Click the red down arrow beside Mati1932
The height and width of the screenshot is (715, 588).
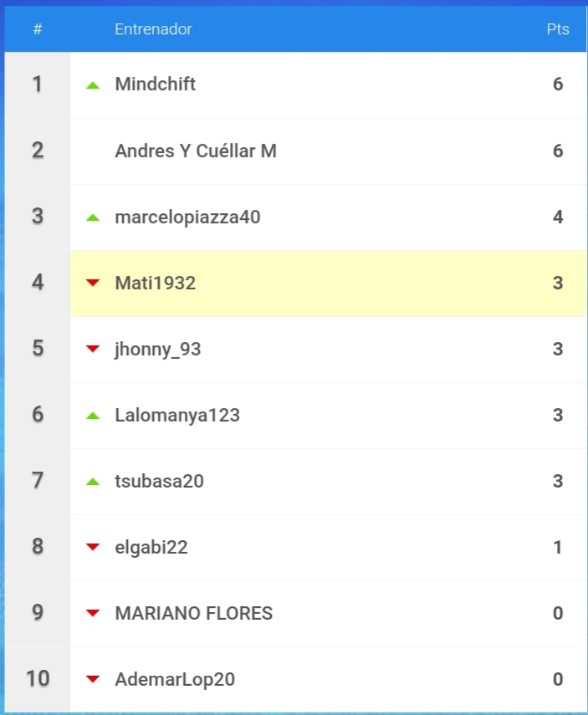click(93, 283)
